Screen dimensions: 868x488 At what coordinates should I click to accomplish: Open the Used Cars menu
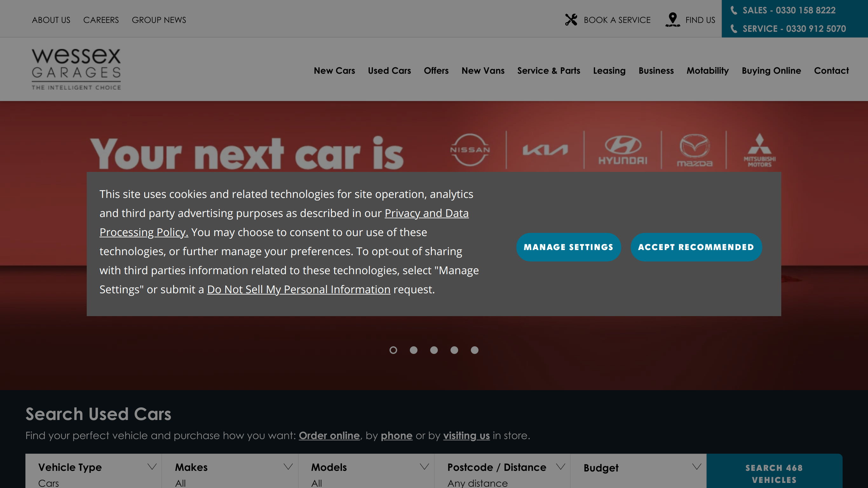[389, 71]
